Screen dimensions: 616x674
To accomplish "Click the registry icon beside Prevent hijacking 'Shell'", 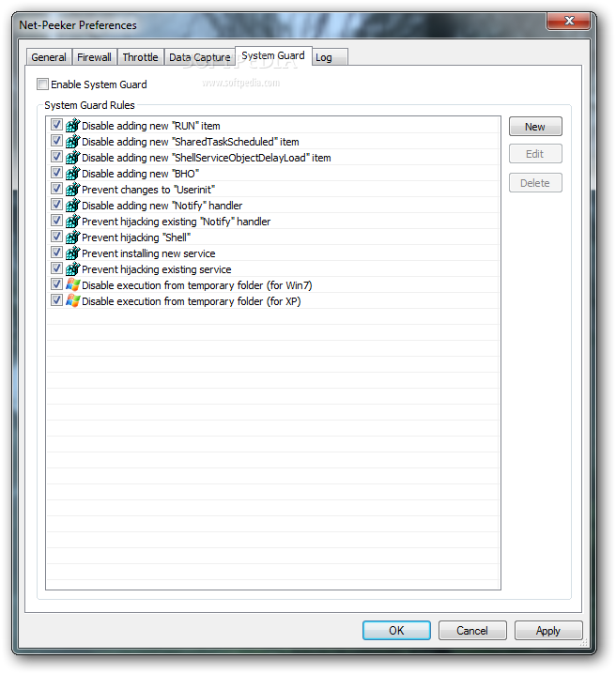I will [x=72, y=237].
